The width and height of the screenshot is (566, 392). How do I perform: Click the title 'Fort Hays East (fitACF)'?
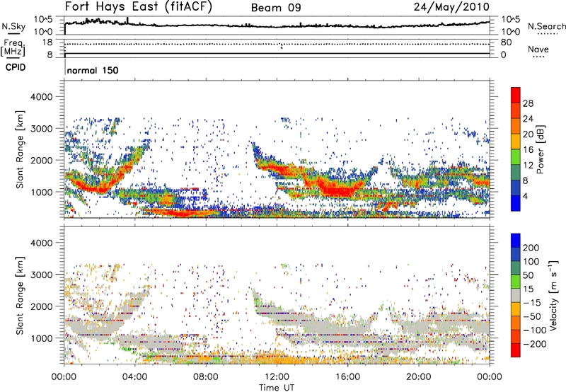point(138,7)
